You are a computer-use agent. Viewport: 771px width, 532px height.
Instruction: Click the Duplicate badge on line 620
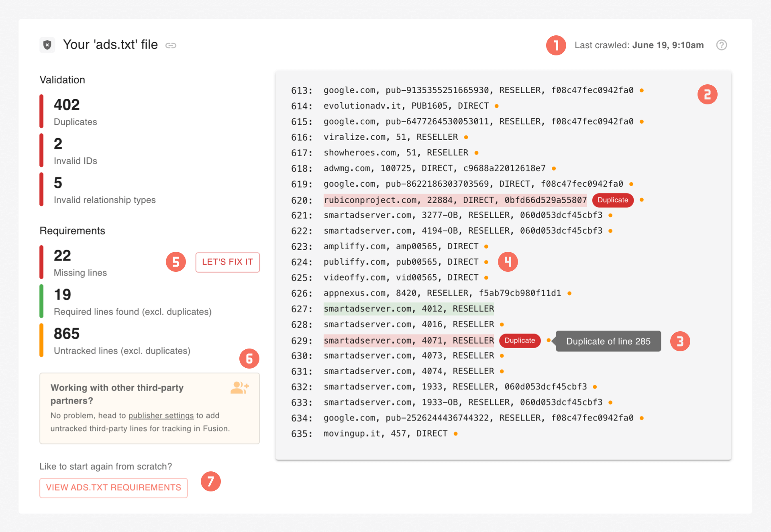click(x=613, y=200)
